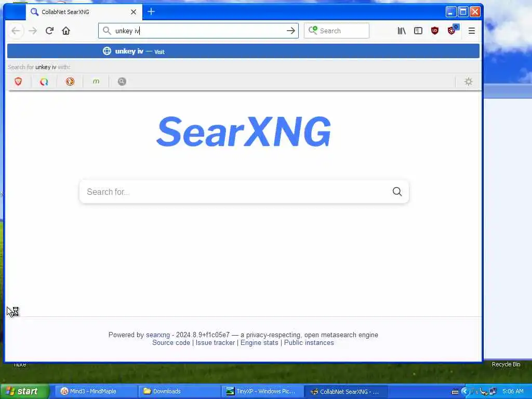This screenshot has height=399, width=532.
Task: Click the Go arrow in the address bar
Action: (x=291, y=31)
